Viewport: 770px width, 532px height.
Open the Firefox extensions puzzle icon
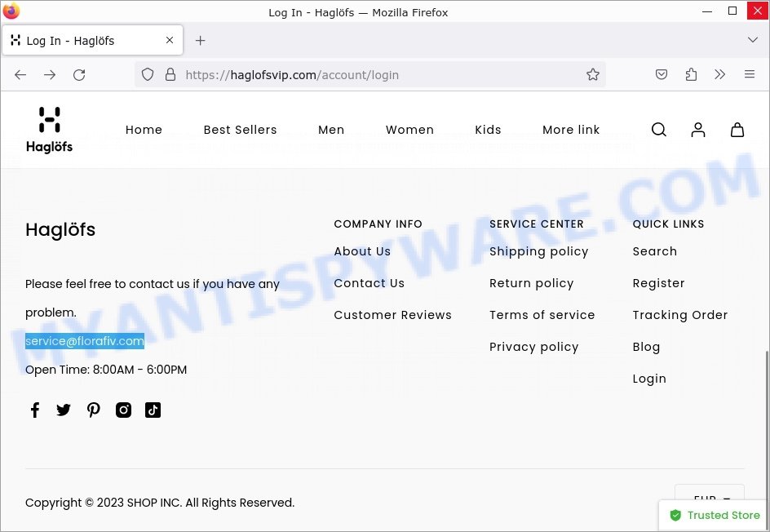click(x=691, y=75)
